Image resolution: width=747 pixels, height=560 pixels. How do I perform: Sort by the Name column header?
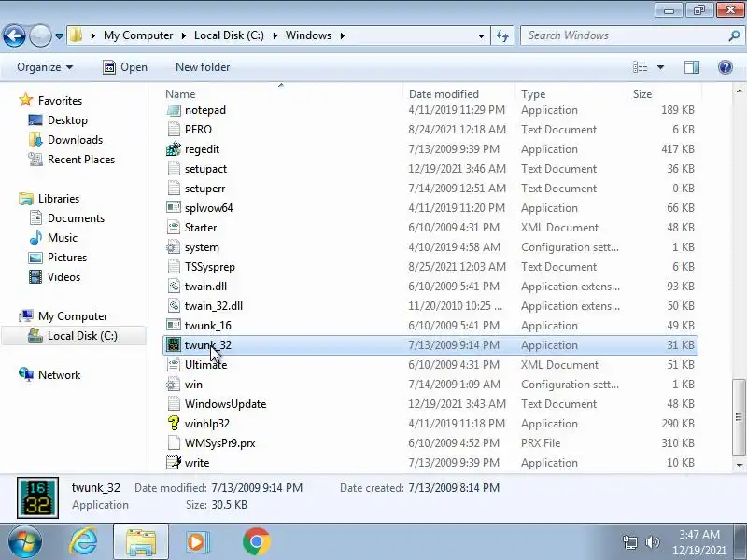pos(180,94)
